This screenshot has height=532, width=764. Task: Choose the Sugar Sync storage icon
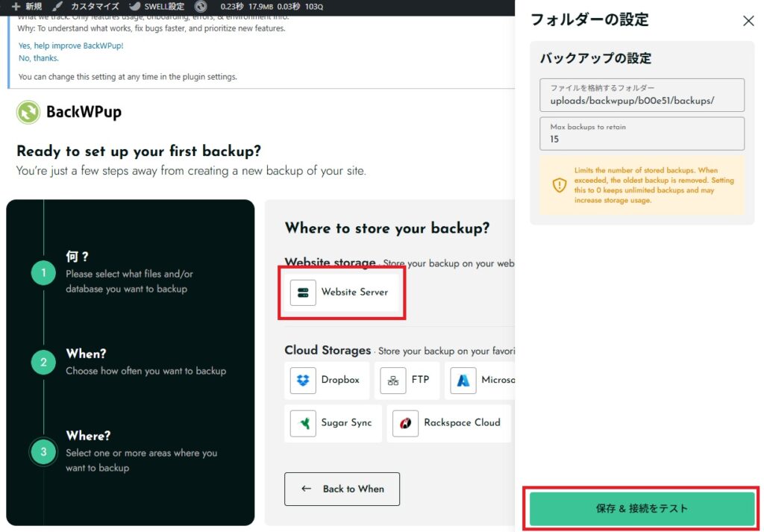pyautogui.click(x=303, y=423)
